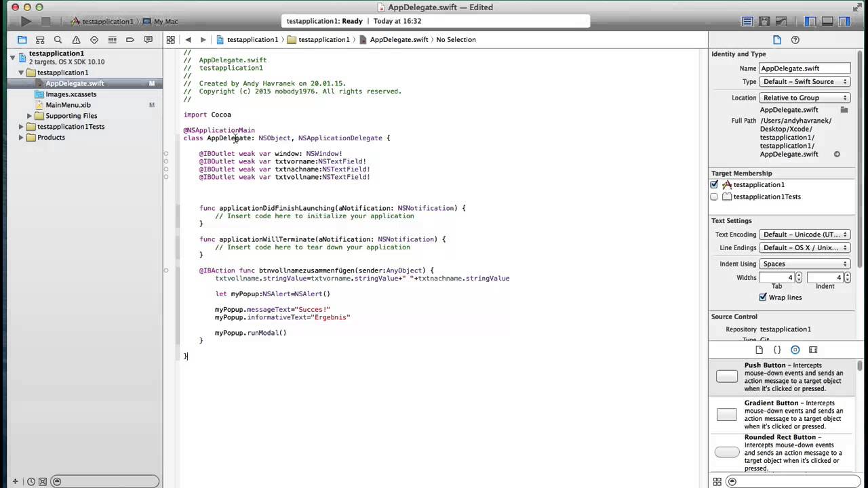Toggle txtvorname outlet connection circle
Screen dimensions: 868x488
pos(166,161)
